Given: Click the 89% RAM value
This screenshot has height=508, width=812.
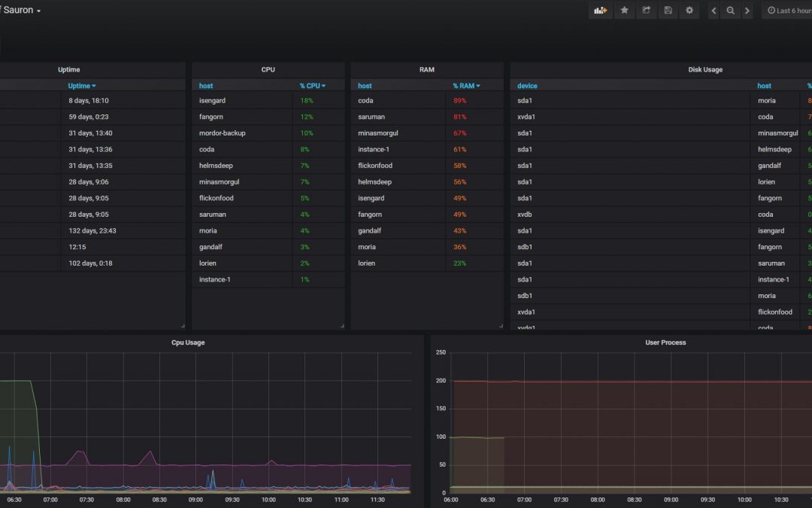Looking at the screenshot, I should click(x=460, y=101).
